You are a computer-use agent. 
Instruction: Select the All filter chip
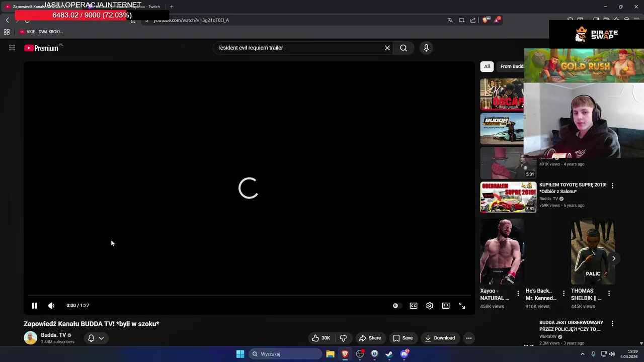coord(487,66)
